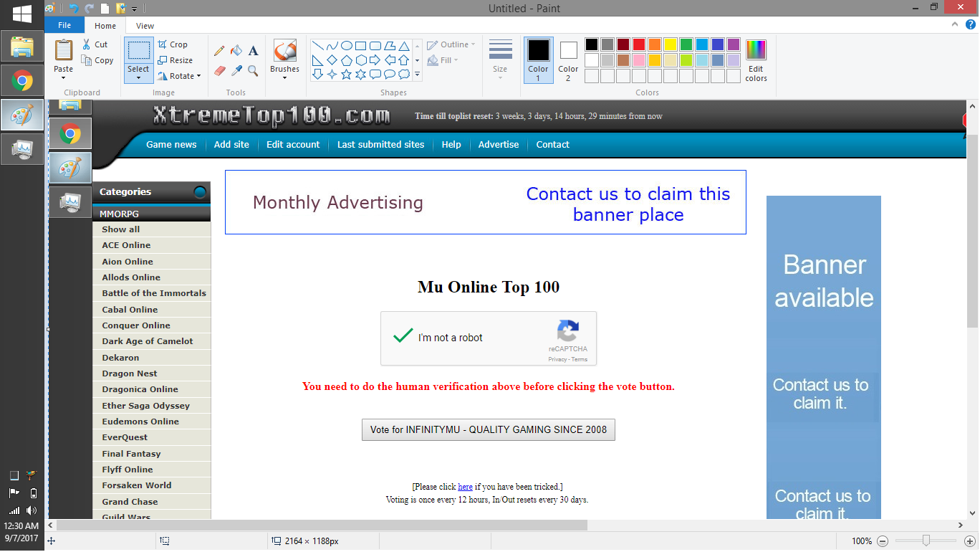Pick the Cloud callout shape
The height and width of the screenshot is (552, 980).
(403, 74)
